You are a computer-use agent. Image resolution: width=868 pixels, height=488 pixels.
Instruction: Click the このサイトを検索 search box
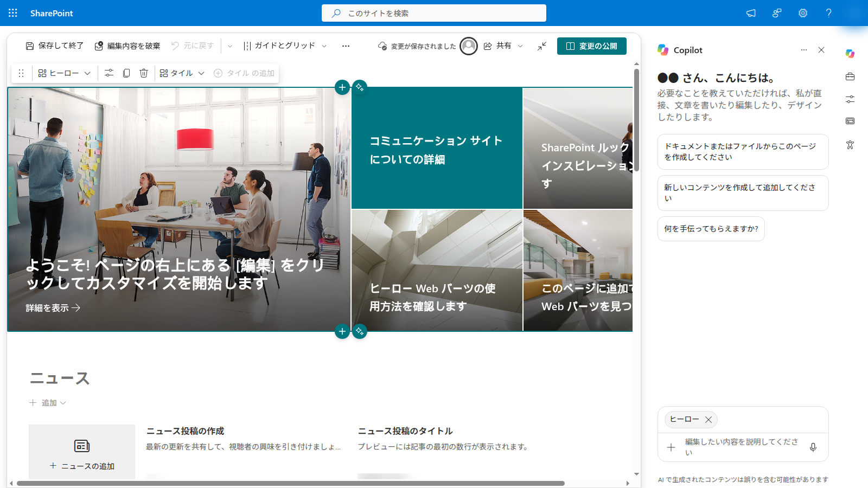coord(434,13)
